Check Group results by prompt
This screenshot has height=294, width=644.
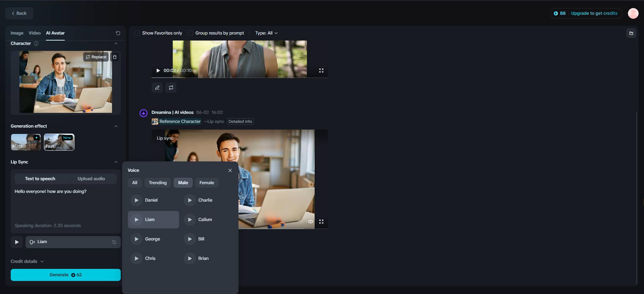tap(190, 33)
